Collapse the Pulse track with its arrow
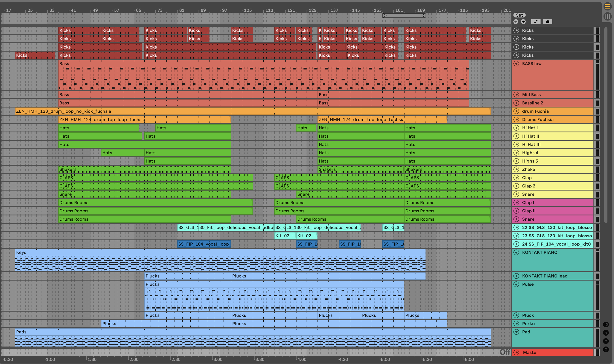Image resolution: width=614 pixels, height=364 pixels. (x=516, y=284)
